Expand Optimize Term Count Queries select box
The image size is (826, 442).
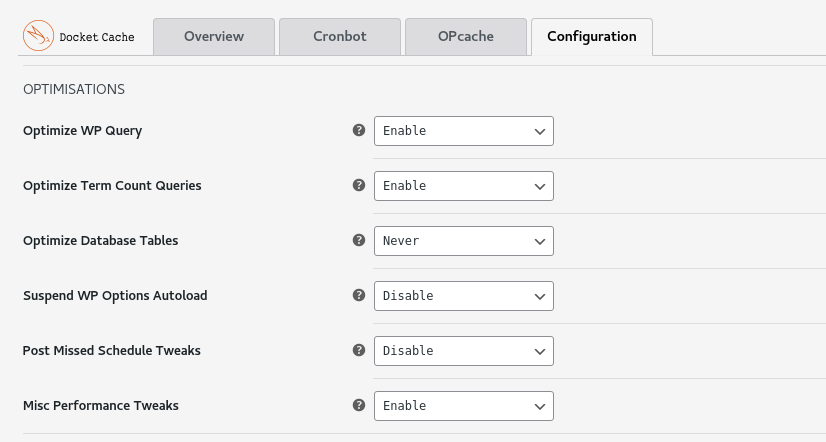464,186
